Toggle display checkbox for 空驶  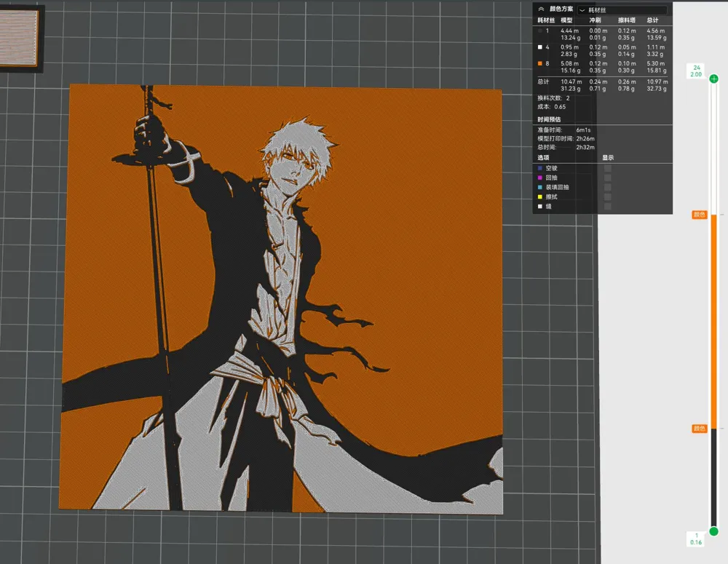point(608,169)
